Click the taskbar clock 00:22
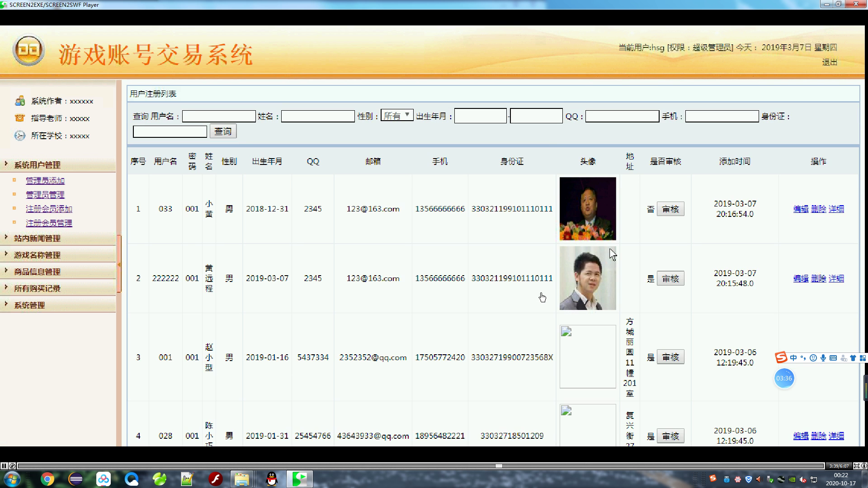This screenshot has height=488, width=868. coord(841,479)
